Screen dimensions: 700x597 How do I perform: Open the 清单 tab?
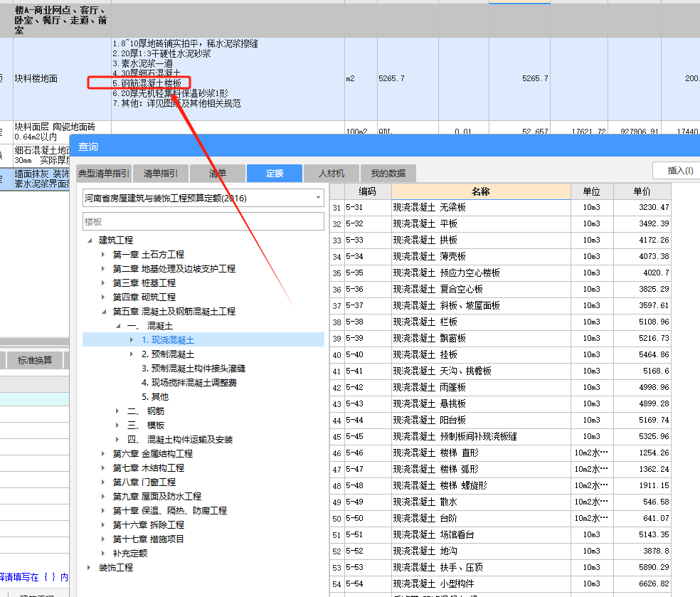218,173
